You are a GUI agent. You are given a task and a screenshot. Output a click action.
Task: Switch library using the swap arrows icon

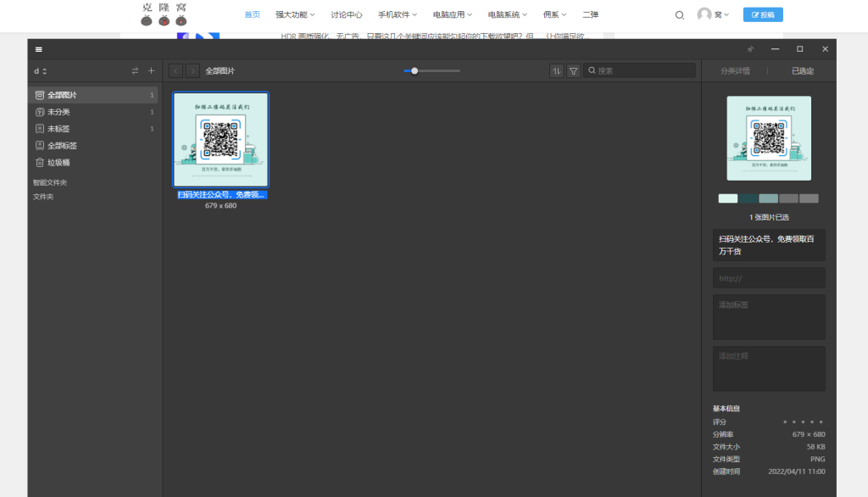(135, 71)
